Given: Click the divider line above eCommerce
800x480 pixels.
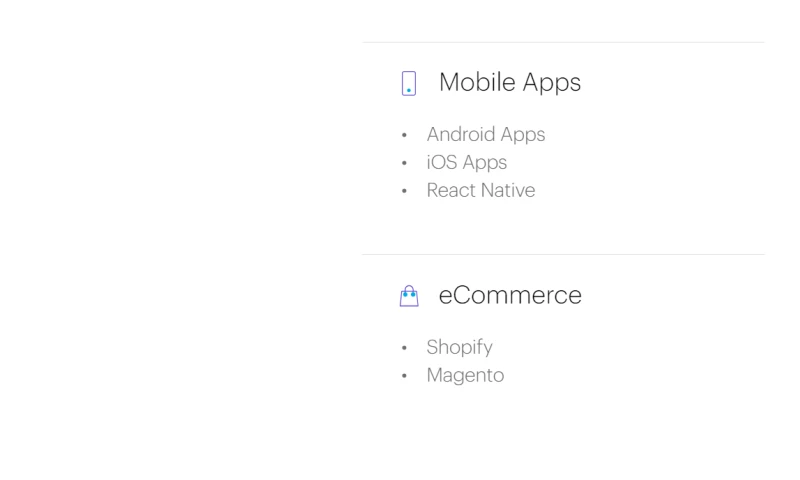Looking at the screenshot, I should pyautogui.click(x=563, y=254).
